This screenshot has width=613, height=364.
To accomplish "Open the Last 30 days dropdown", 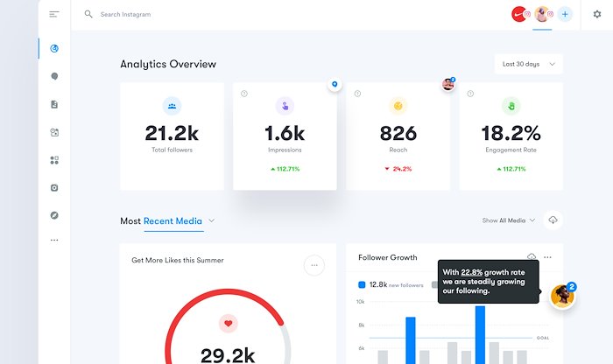I will click(x=529, y=64).
